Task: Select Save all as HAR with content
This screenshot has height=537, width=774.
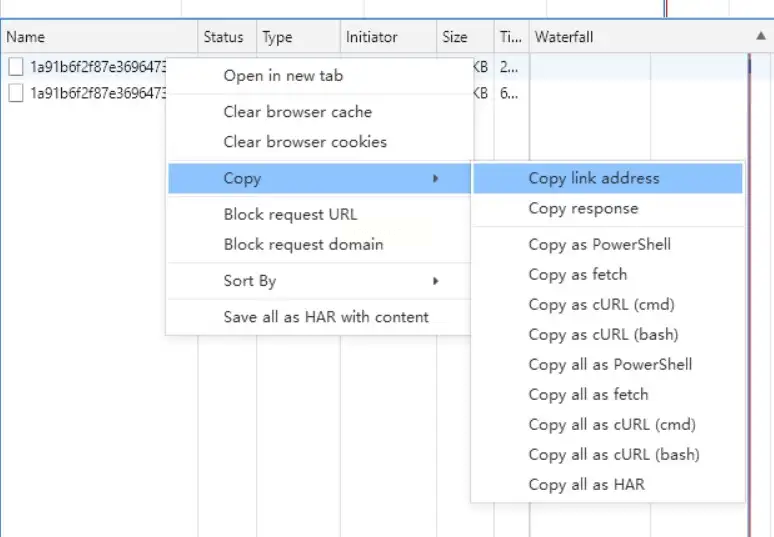Action: (x=326, y=317)
